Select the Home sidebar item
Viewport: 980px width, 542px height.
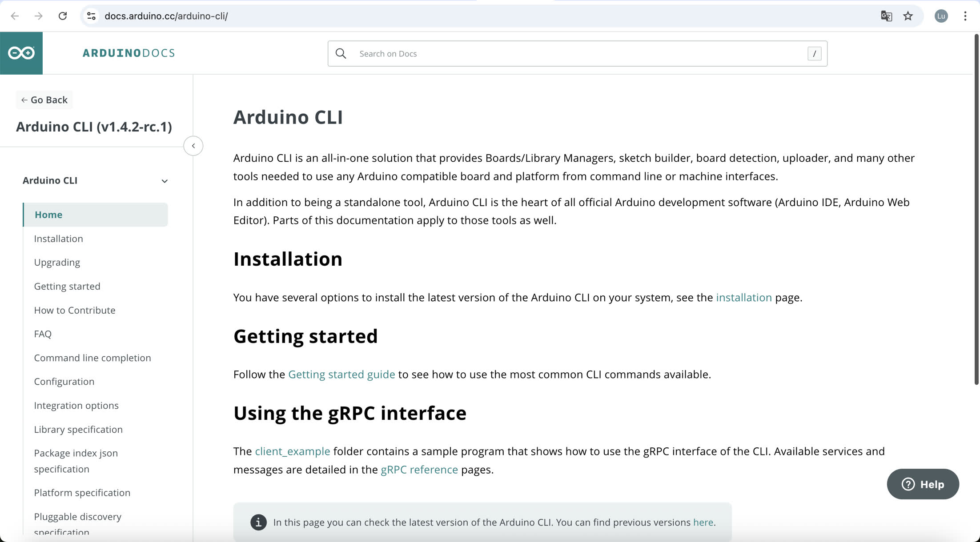[95, 215]
